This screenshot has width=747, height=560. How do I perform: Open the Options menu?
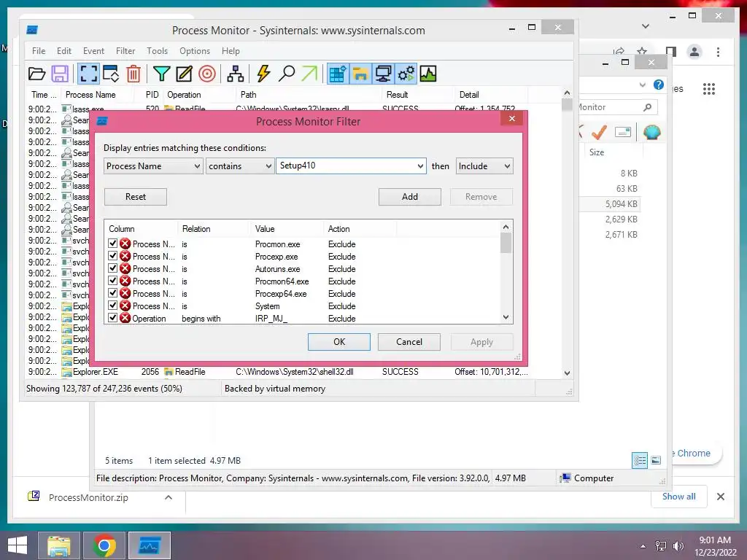coord(194,51)
